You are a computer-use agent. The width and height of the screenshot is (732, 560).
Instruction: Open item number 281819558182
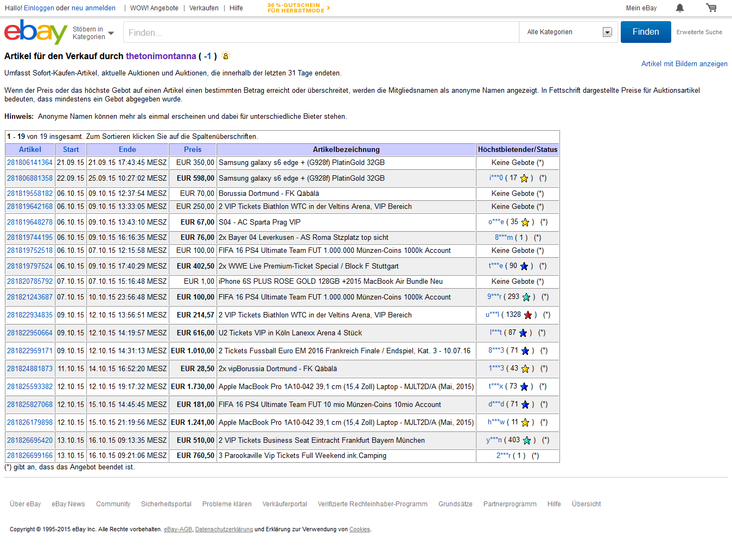click(30, 194)
